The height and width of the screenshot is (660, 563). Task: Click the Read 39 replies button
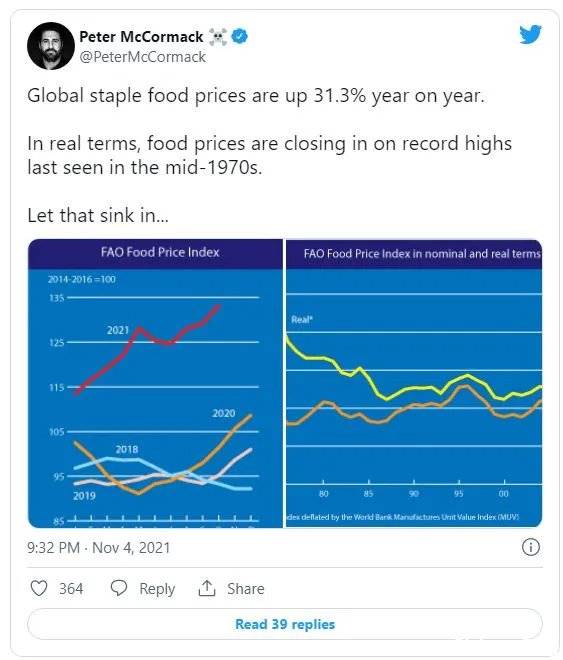(285, 624)
